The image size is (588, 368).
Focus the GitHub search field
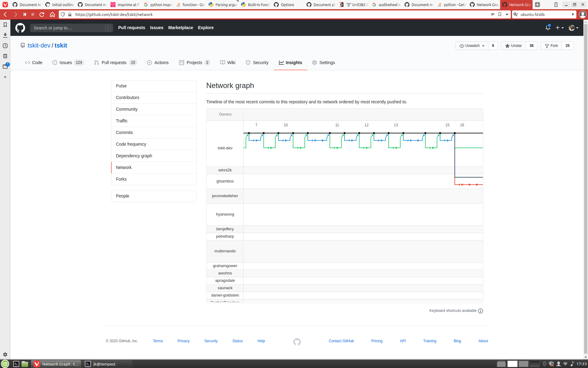tap(69, 28)
